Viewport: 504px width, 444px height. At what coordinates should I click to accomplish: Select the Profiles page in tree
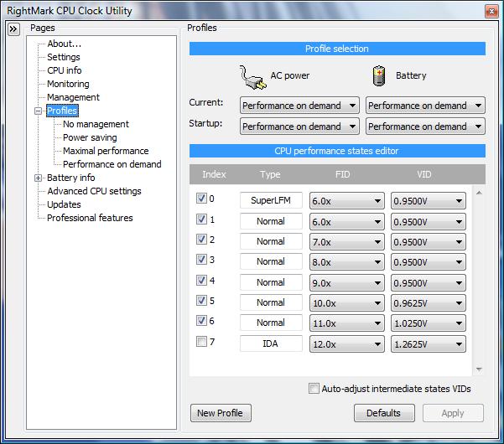62,111
